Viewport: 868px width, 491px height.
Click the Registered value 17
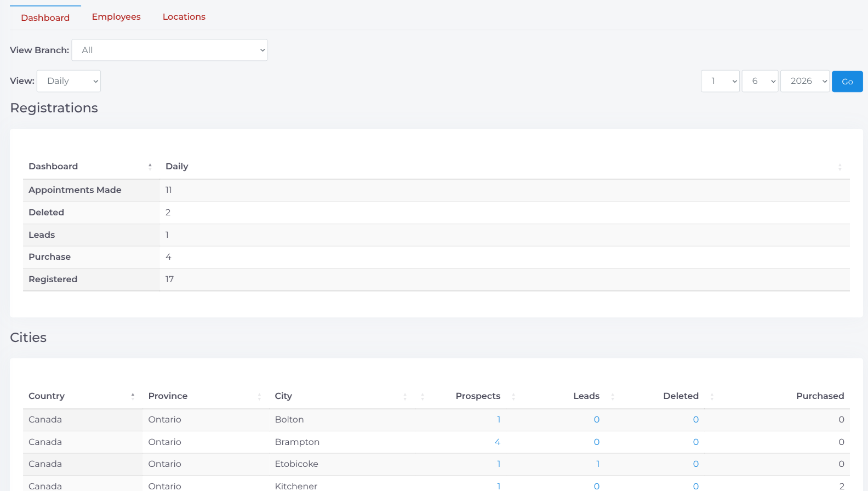pyautogui.click(x=170, y=279)
